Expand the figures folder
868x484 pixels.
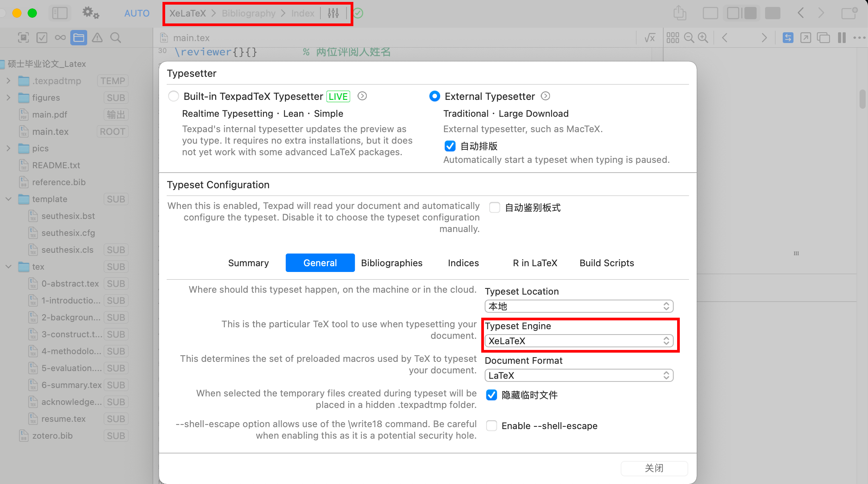click(x=8, y=98)
